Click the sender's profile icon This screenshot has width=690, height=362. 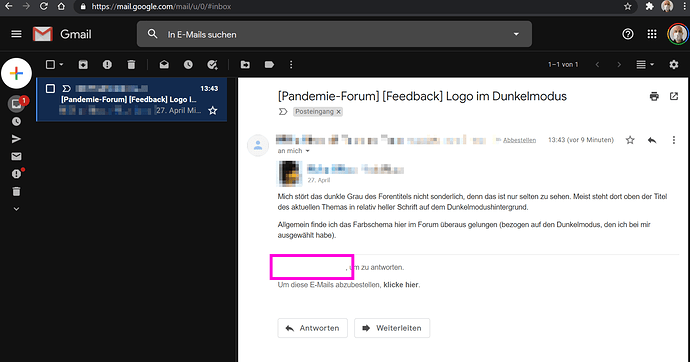(x=258, y=145)
